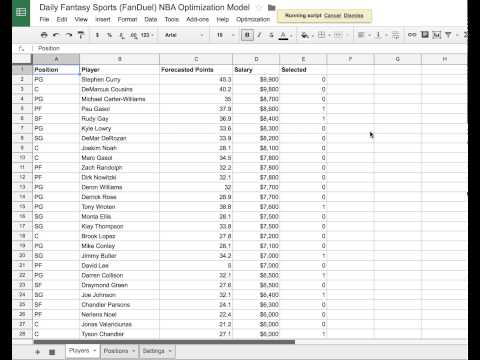Click the Forecasted Points header cell

tap(196, 69)
